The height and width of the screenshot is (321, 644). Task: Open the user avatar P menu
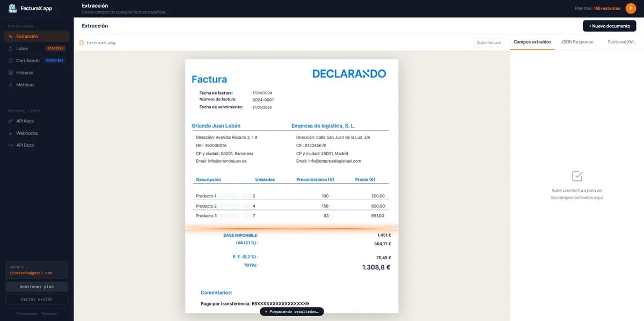click(631, 8)
